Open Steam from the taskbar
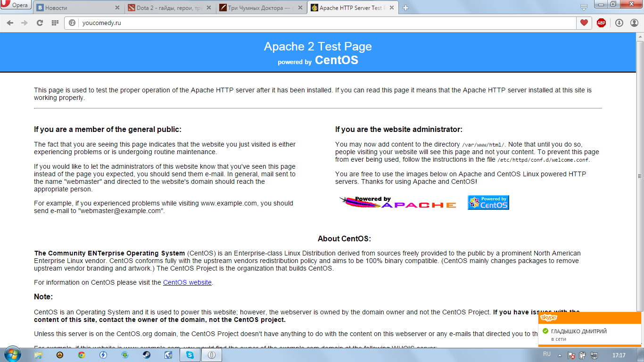Viewport: 644px width, 362px height. pos(146,355)
